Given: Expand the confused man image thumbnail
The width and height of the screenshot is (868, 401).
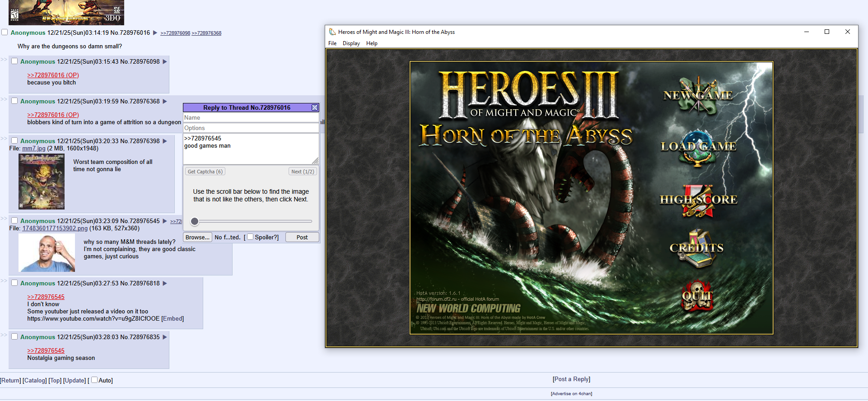Looking at the screenshot, I should 47,252.
